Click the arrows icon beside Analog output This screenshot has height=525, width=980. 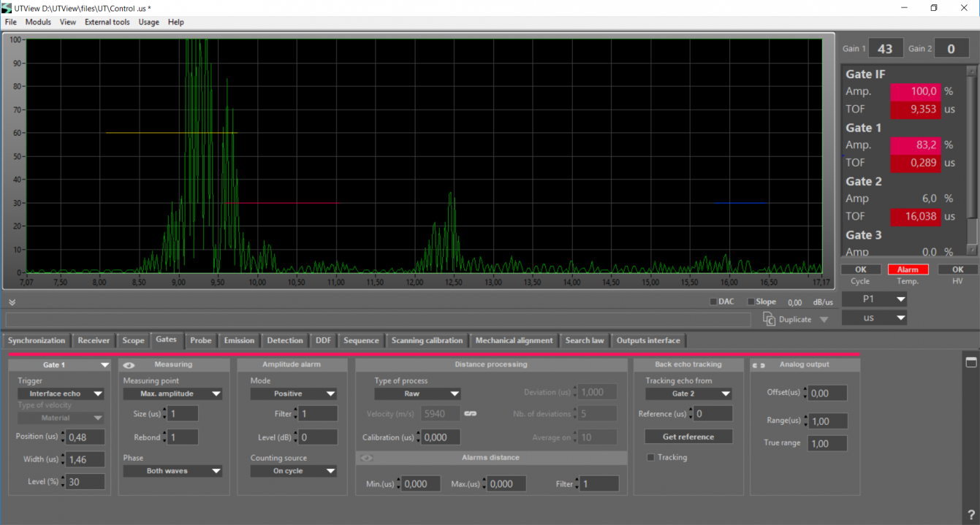pos(759,364)
